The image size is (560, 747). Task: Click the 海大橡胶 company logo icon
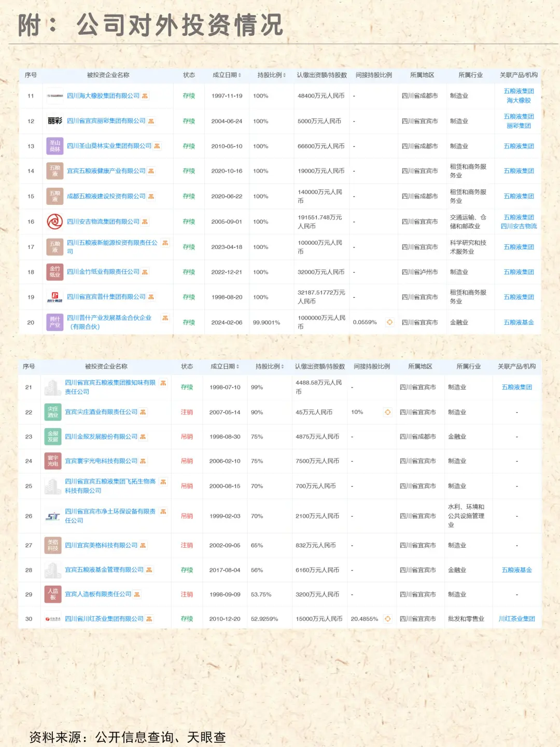[55, 96]
